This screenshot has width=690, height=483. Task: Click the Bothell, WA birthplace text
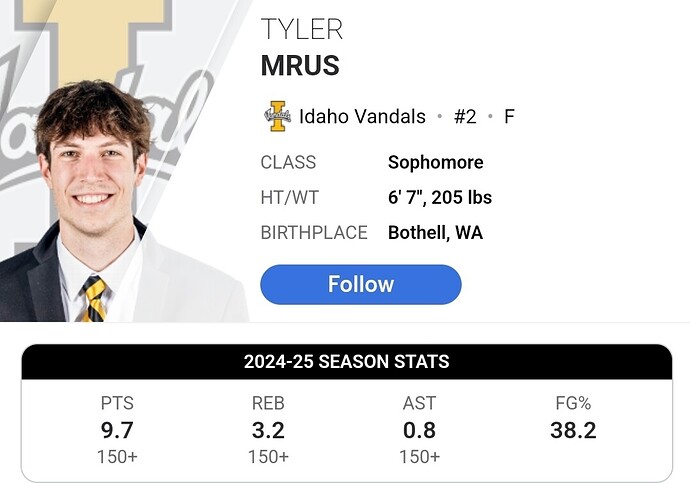click(x=435, y=233)
